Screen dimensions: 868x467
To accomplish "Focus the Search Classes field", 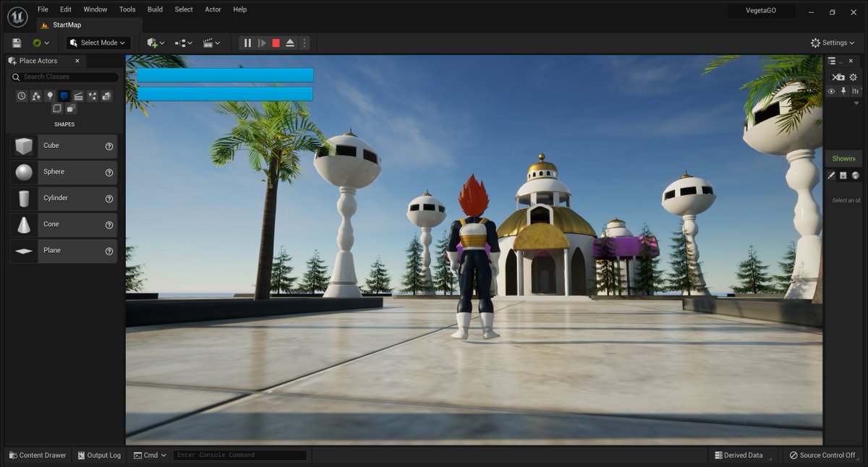I will click(64, 77).
